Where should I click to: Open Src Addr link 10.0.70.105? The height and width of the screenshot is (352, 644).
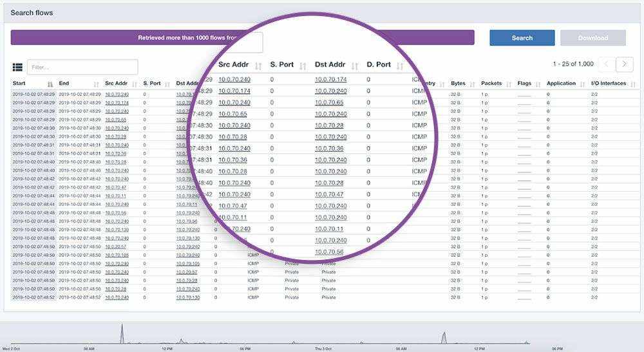coord(117,255)
